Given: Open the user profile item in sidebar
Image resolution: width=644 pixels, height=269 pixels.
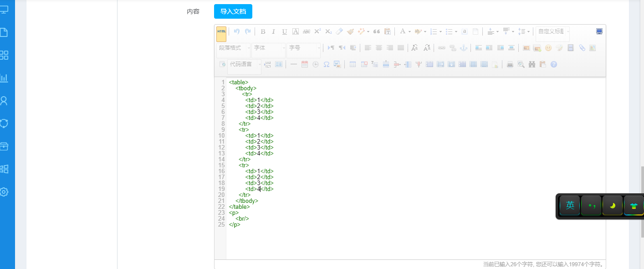Looking at the screenshot, I should click(4, 101).
